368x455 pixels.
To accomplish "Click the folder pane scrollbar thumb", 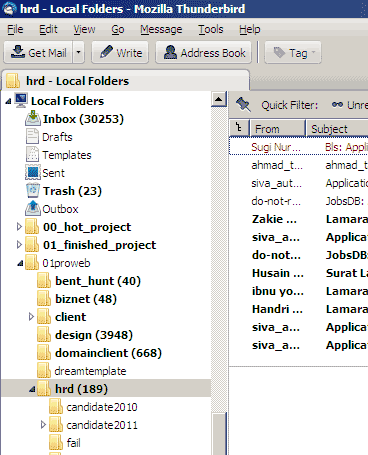I will pyautogui.click(x=219, y=434).
